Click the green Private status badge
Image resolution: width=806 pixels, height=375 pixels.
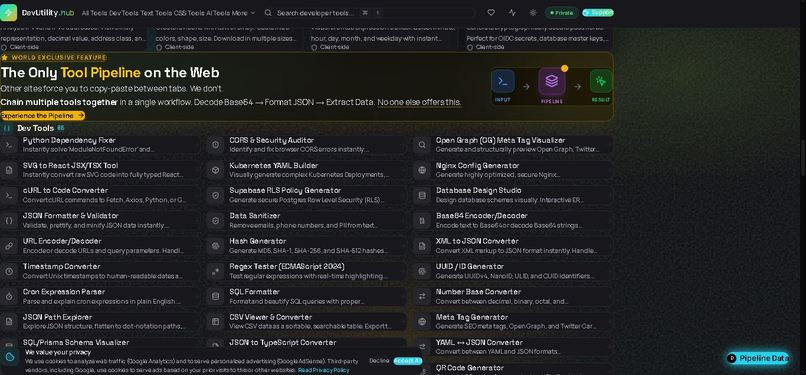click(561, 13)
